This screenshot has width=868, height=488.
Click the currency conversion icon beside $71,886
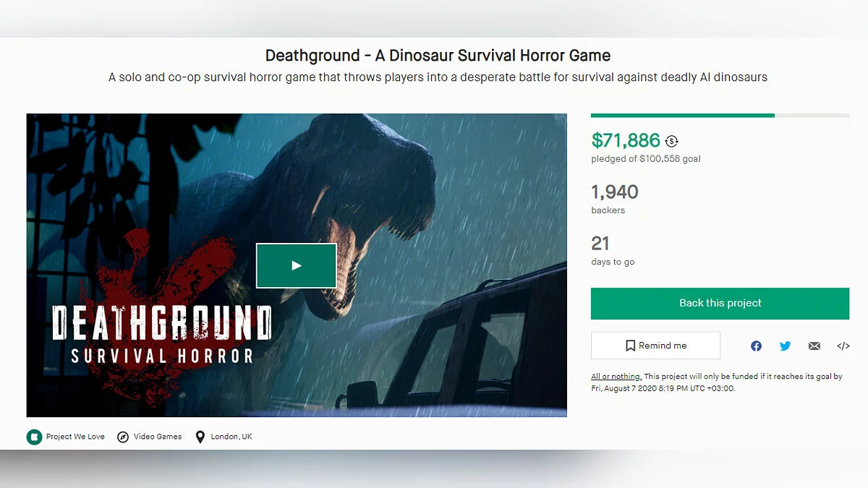[672, 142]
